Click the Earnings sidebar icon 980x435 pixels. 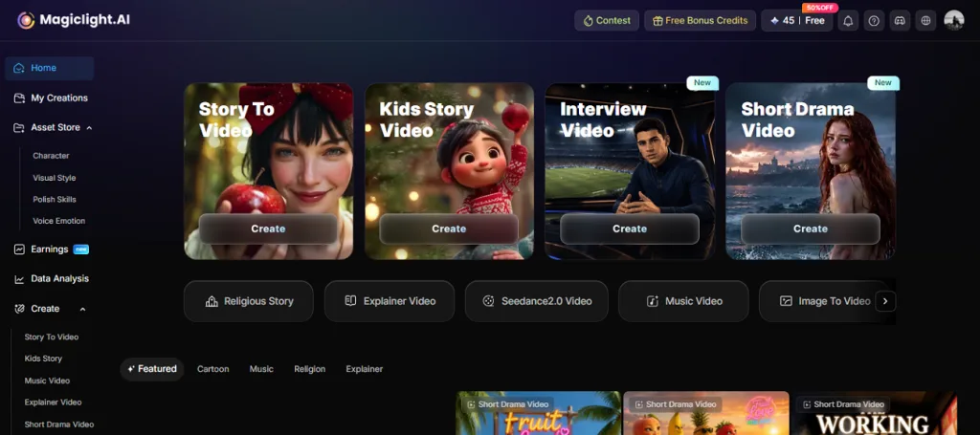[19, 249]
